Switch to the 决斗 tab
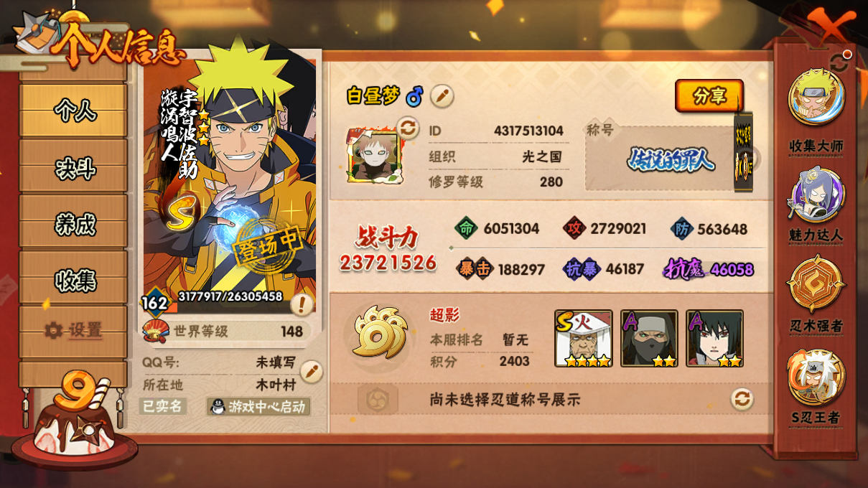This screenshot has height=488, width=868. pyautogui.click(x=75, y=169)
